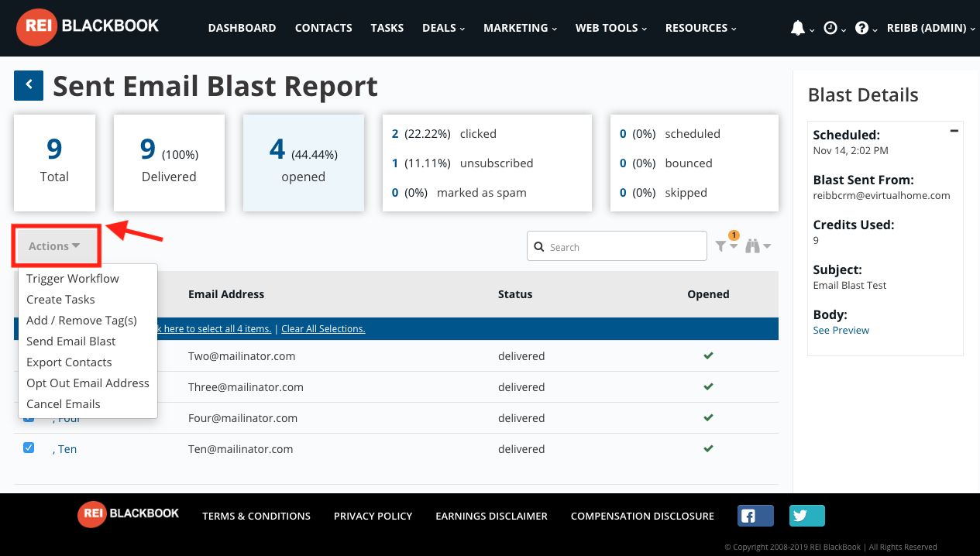Open the Facebook page from footer
The height and width of the screenshot is (556, 980).
pos(755,516)
